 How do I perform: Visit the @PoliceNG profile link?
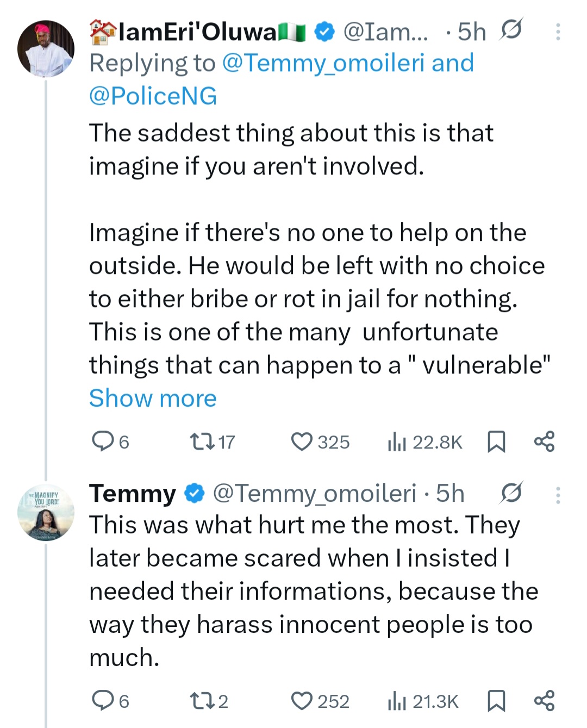[153, 96]
